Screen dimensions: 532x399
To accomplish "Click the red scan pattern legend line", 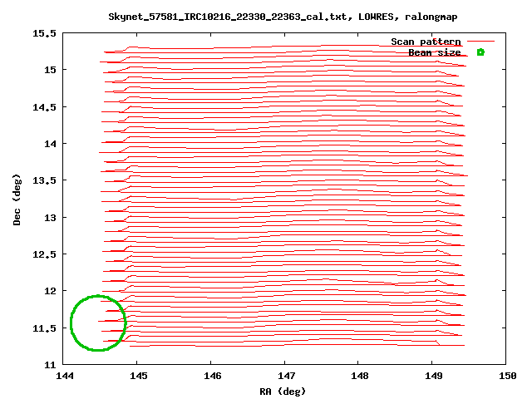I will coord(480,41).
